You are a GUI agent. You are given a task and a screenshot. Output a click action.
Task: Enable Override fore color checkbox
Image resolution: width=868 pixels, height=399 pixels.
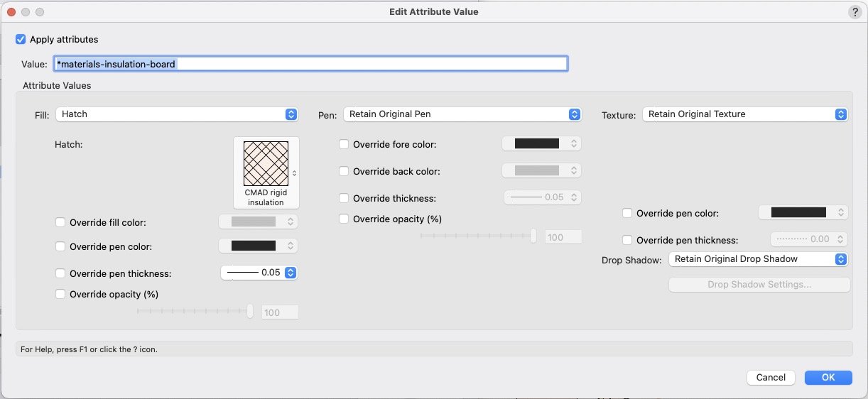pyautogui.click(x=344, y=145)
